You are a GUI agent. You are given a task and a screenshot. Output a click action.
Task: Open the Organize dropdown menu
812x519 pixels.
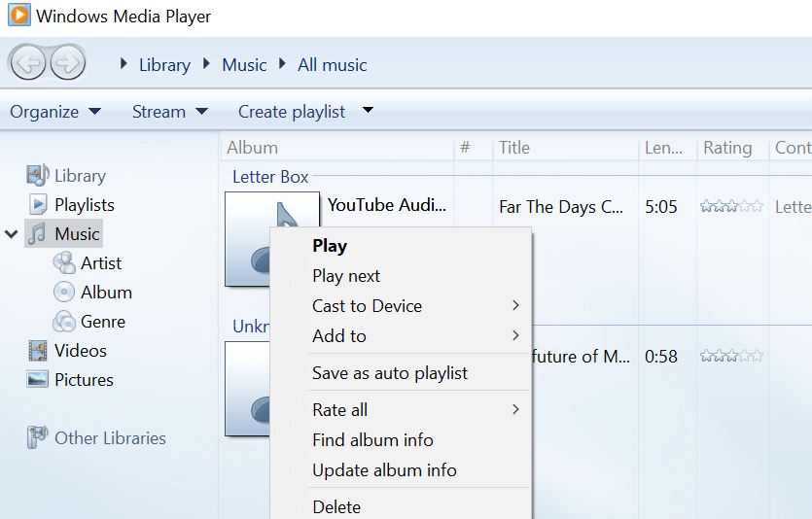[x=54, y=111]
